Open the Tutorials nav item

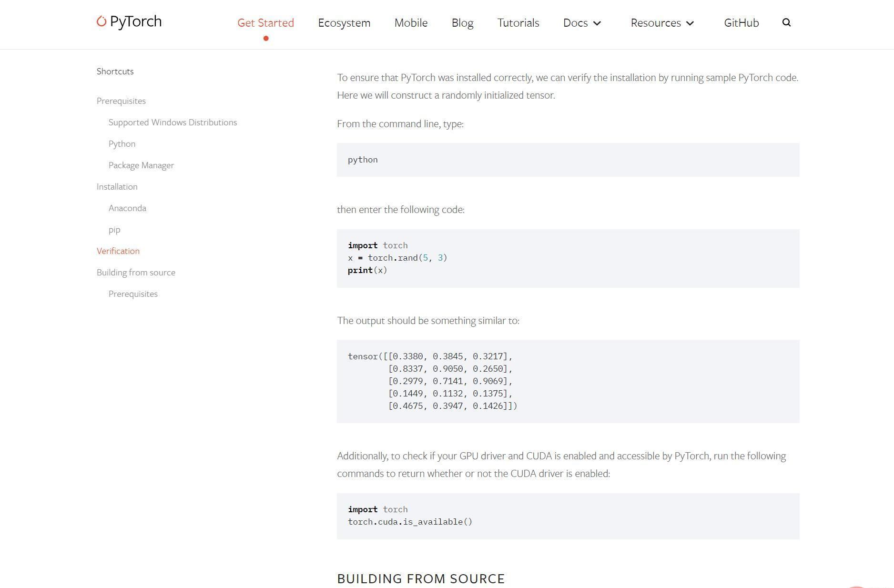pyautogui.click(x=518, y=23)
